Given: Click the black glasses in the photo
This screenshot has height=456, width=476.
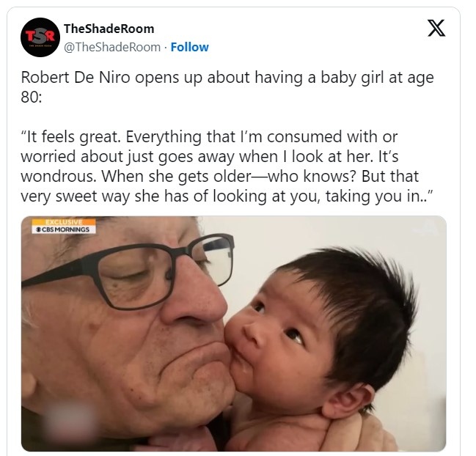Looking at the screenshot, I should point(128,270).
